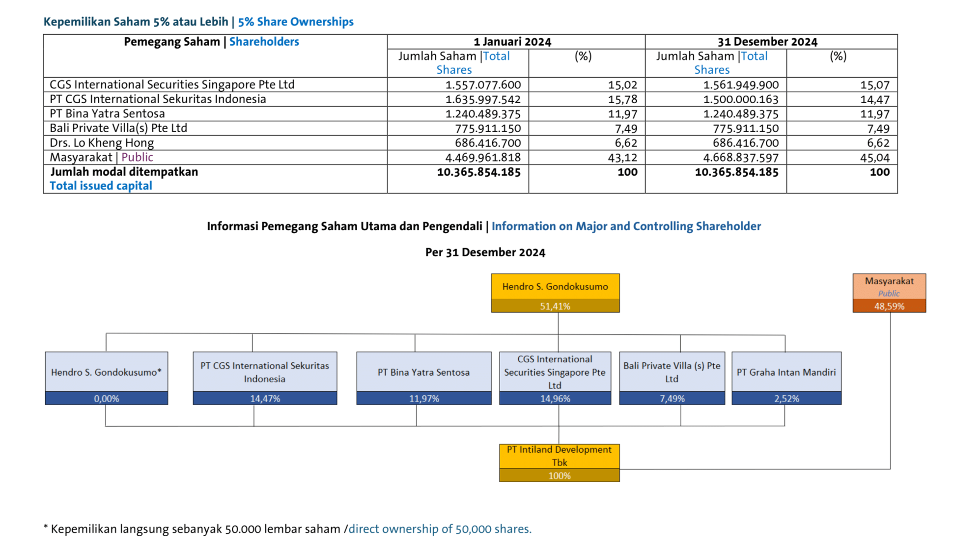Click the 5% Share Ownerships heading
This screenshot has height=551, width=980.
pos(296,22)
